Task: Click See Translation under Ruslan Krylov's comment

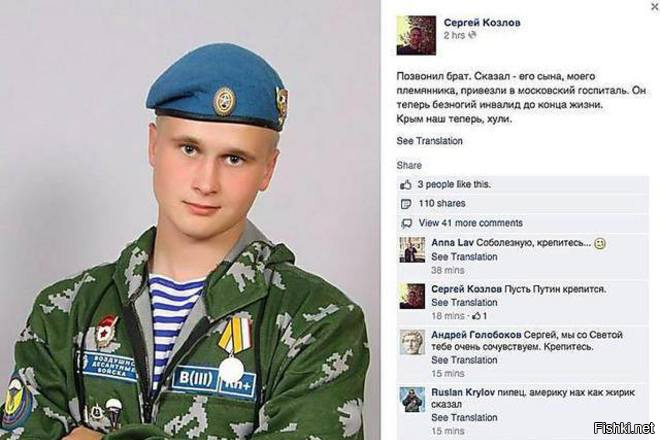Action: (x=464, y=418)
